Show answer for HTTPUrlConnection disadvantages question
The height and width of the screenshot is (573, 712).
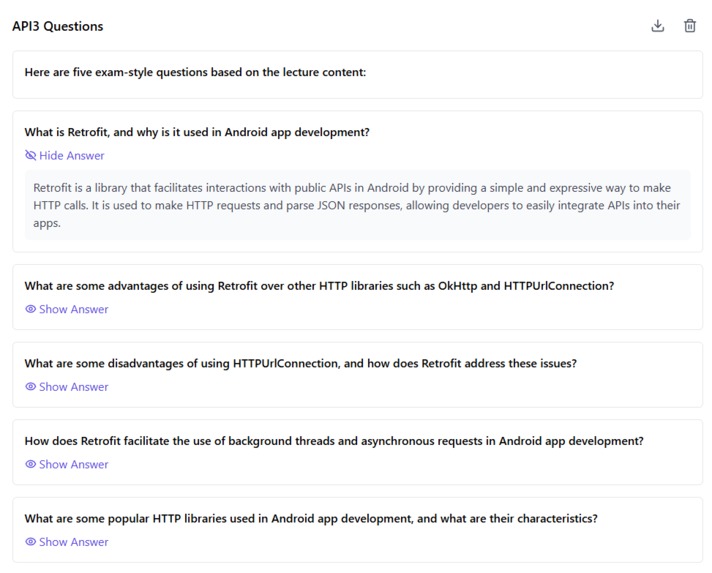73,387
